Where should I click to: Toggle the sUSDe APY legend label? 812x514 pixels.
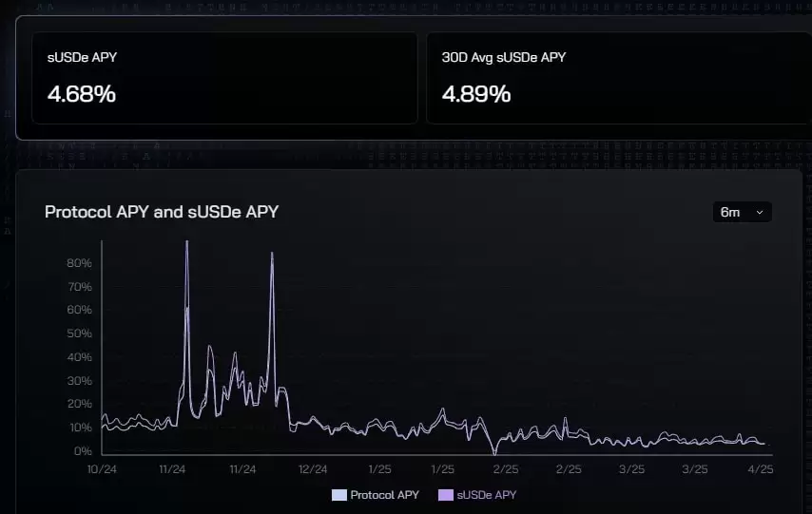(485, 495)
